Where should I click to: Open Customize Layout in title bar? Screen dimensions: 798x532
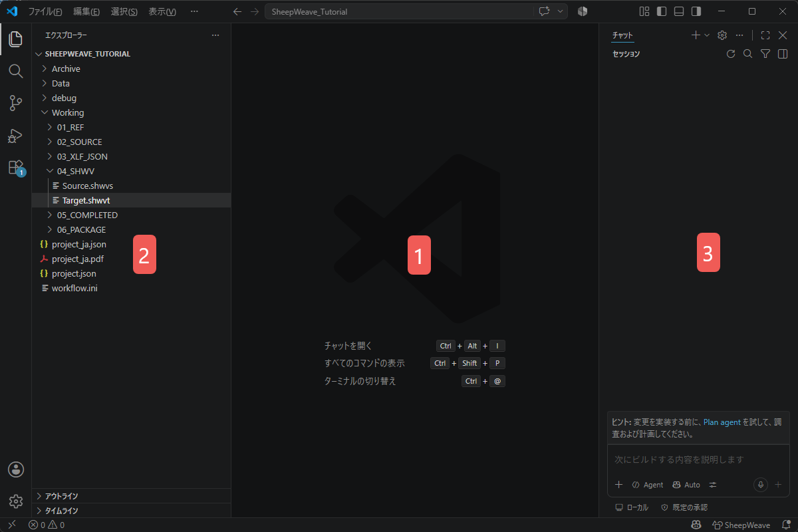click(x=644, y=11)
